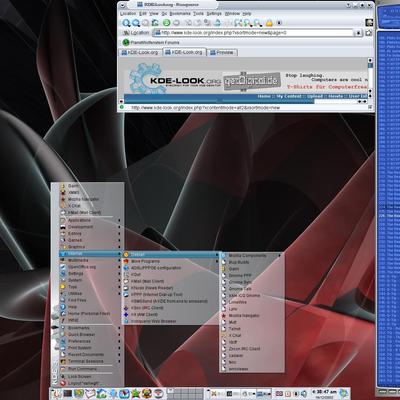Click the virtual desktop pager in the panel

tap(185, 394)
